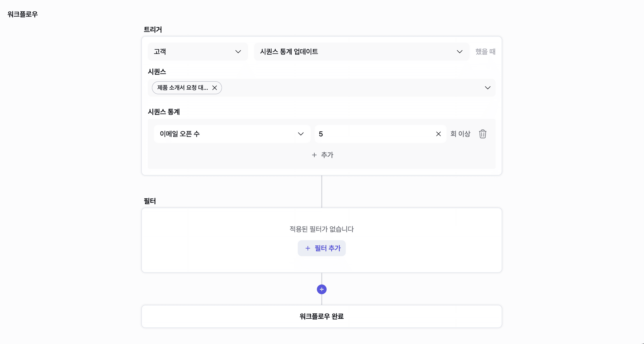The width and height of the screenshot is (644, 344).
Task: Click the 트리거 section heading
Action: (x=153, y=29)
